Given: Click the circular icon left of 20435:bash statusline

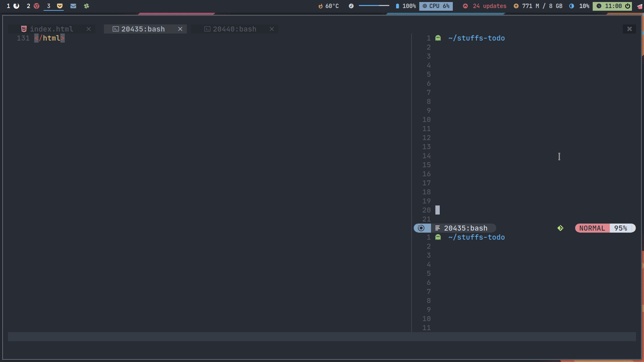Looking at the screenshot, I should pyautogui.click(x=422, y=228).
